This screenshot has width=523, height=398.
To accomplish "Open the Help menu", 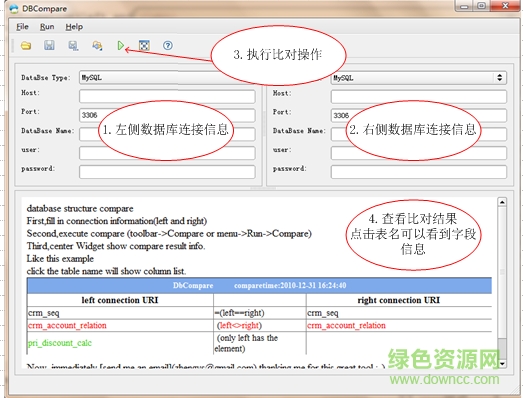I will tap(74, 27).
